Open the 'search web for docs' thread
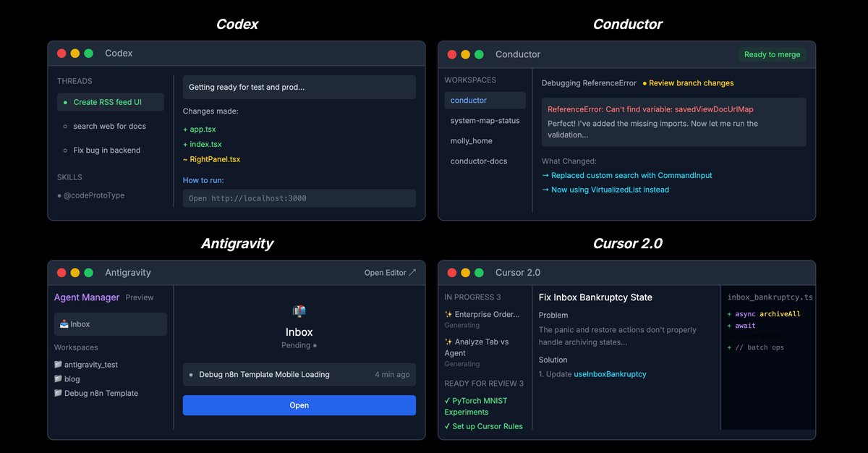 [111, 126]
